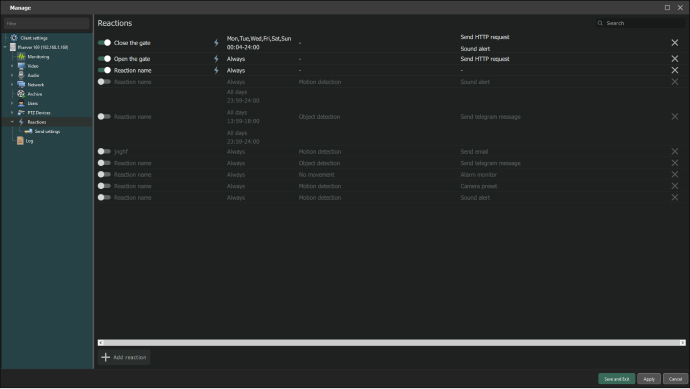Delete the Open the gate reaction

tap(675, 59)
